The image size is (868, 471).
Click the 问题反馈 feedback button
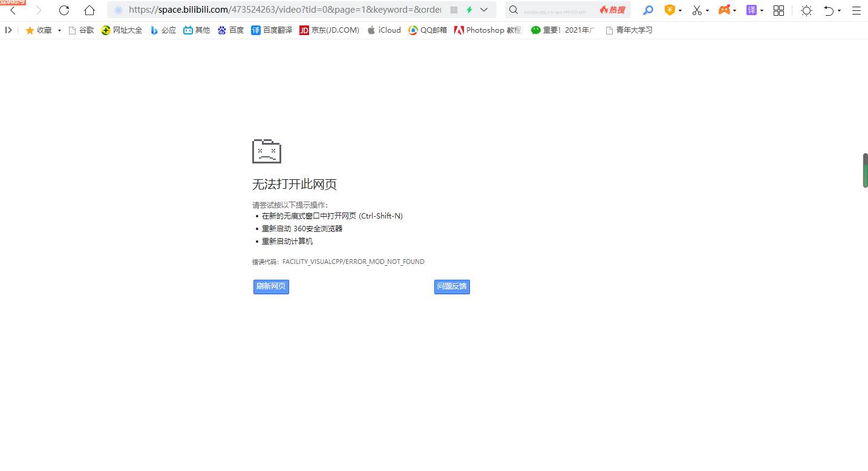point(452,286)
